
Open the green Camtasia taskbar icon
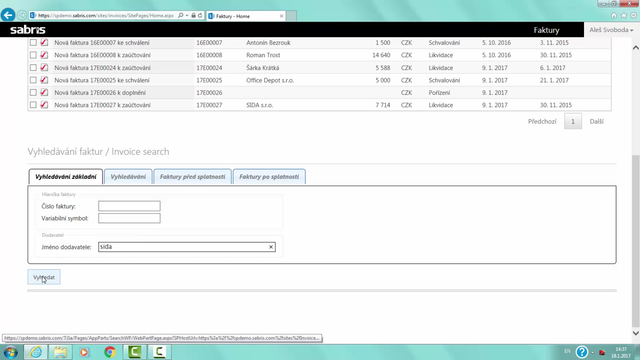pyautogui.click(x=135, y=352)
